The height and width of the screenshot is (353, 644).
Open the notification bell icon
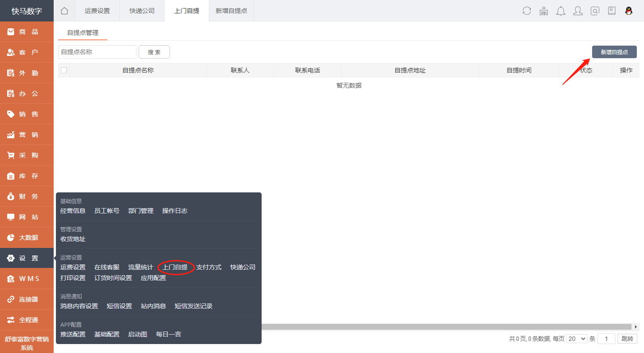click(x=561, y=11)
